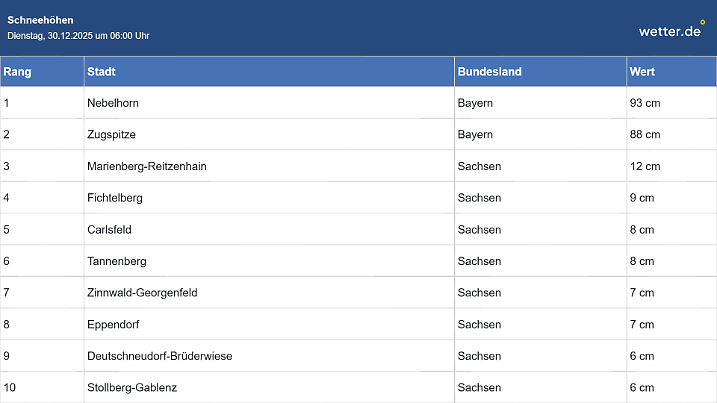Select the Zugspitze city cell

coord(111,134)
